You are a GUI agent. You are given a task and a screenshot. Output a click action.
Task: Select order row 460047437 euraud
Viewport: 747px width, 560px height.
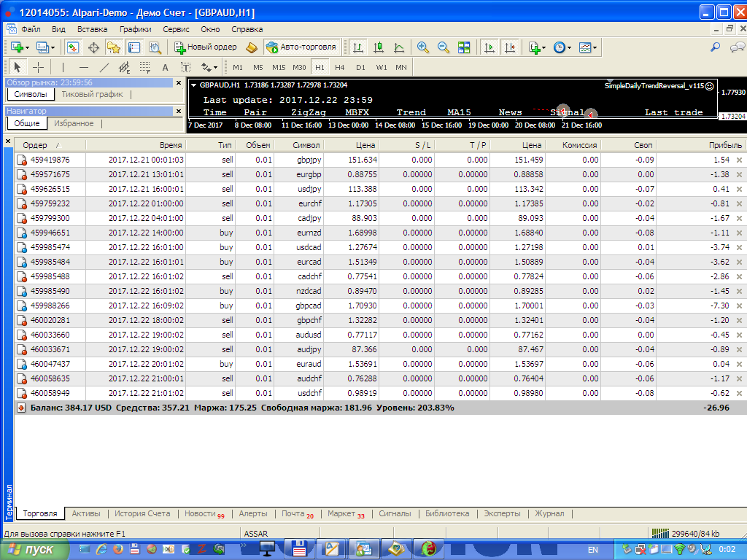point(379,365)
